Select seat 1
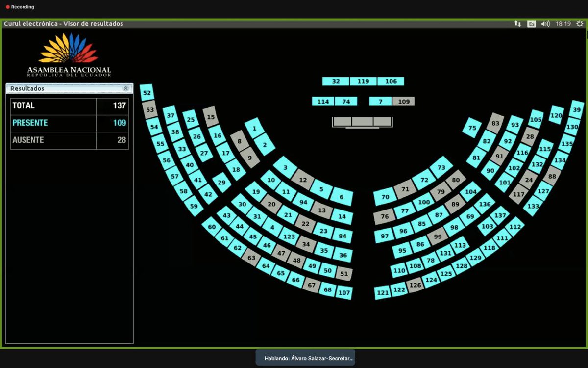Screen dimensions: 588x368 coord(254,129)
